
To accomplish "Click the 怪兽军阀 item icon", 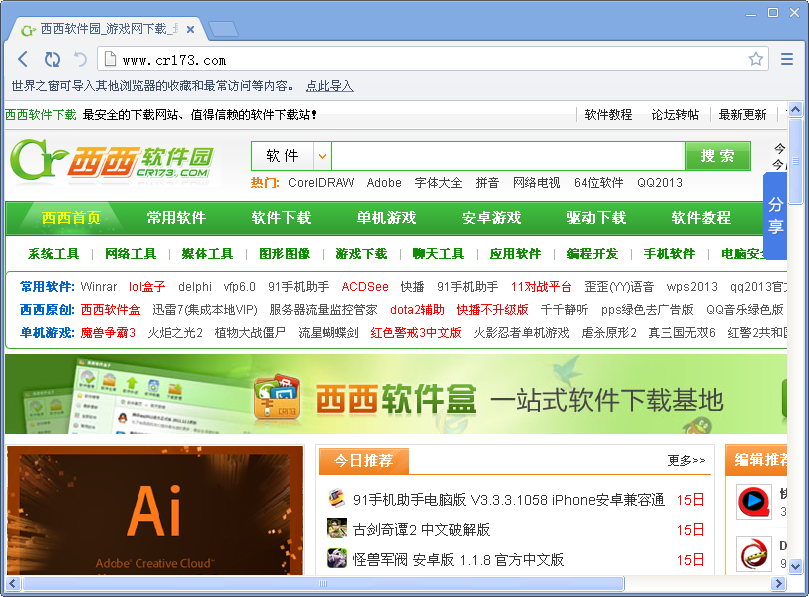I will 336,558.
